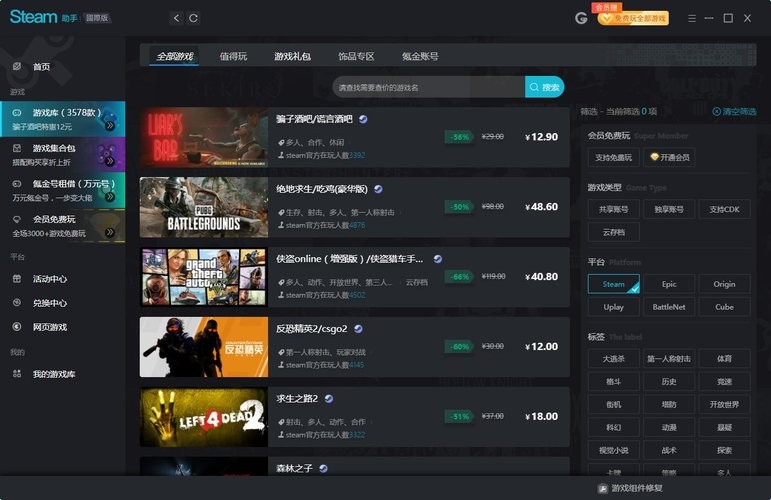
Task: Open the Grand Theft Auto thumbnail
Action: [x=204, y=277]
